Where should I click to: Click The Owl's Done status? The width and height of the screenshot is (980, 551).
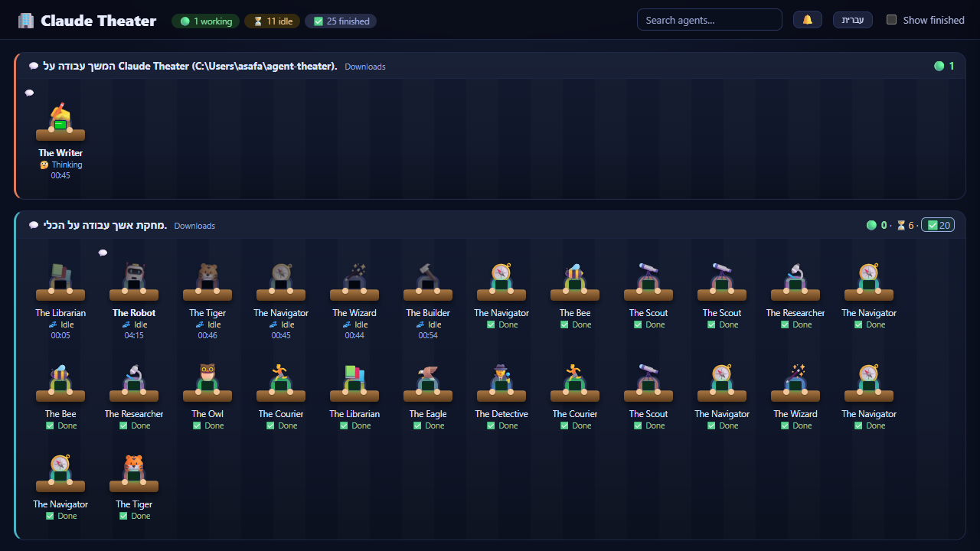pyautogui.click(x=207, y=425)
